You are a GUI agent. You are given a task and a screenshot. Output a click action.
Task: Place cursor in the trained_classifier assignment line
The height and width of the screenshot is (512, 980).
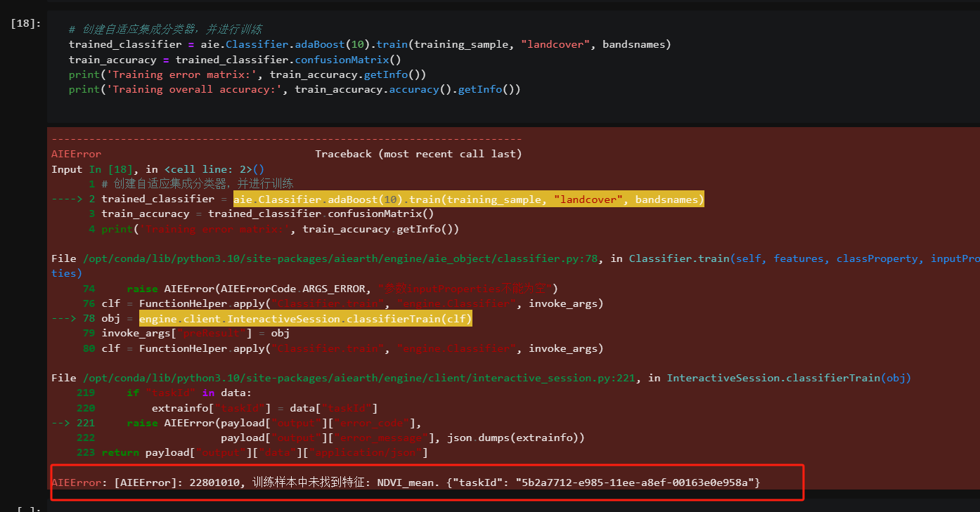pyautogui.click(x=370, y=44)
